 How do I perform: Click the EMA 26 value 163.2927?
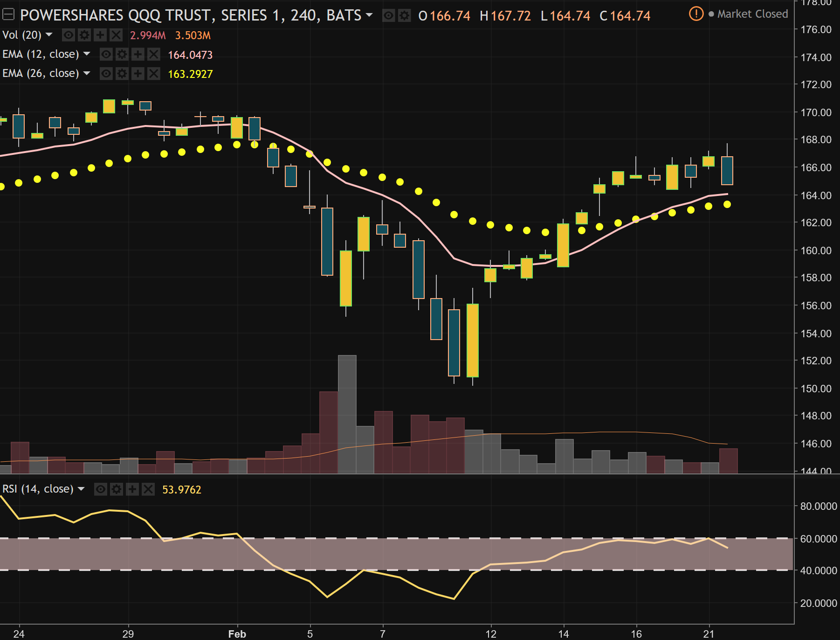tap(190, 74)
